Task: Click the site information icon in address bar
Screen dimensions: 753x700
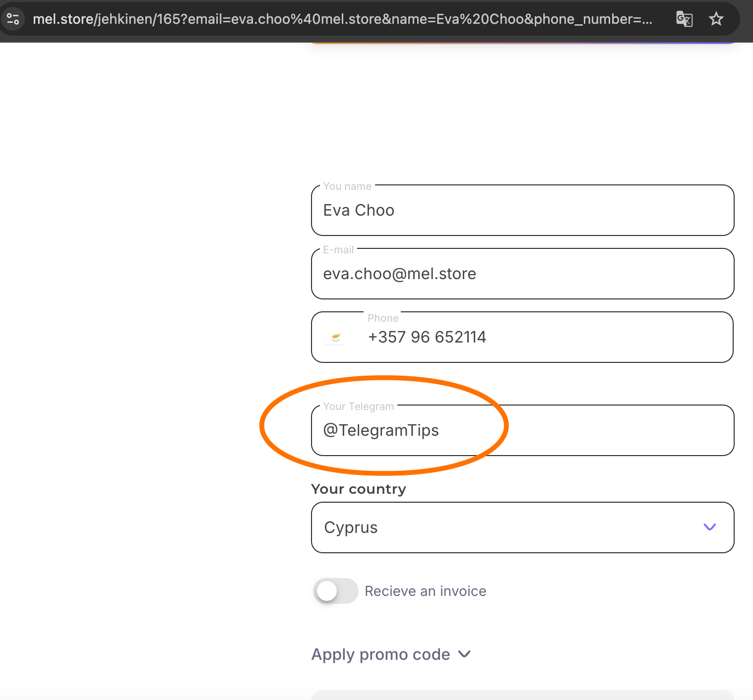Action: pyautogui.click(x=13, y=19)
